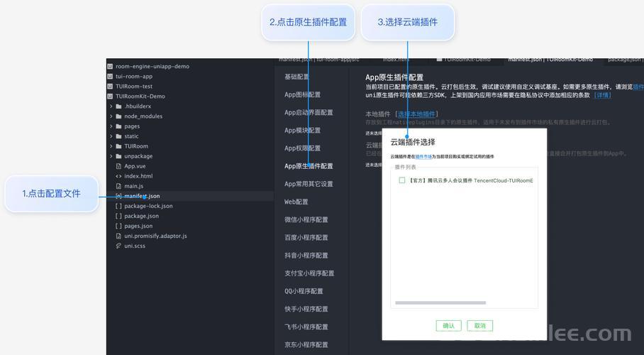Go to QQ小程序配置
The height and width of the screenshot is (355, 644).
[x=304, y=291]
